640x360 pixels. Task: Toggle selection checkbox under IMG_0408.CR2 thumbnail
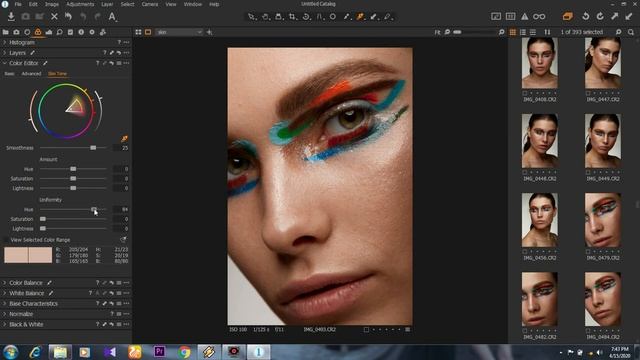coord(525,93)
